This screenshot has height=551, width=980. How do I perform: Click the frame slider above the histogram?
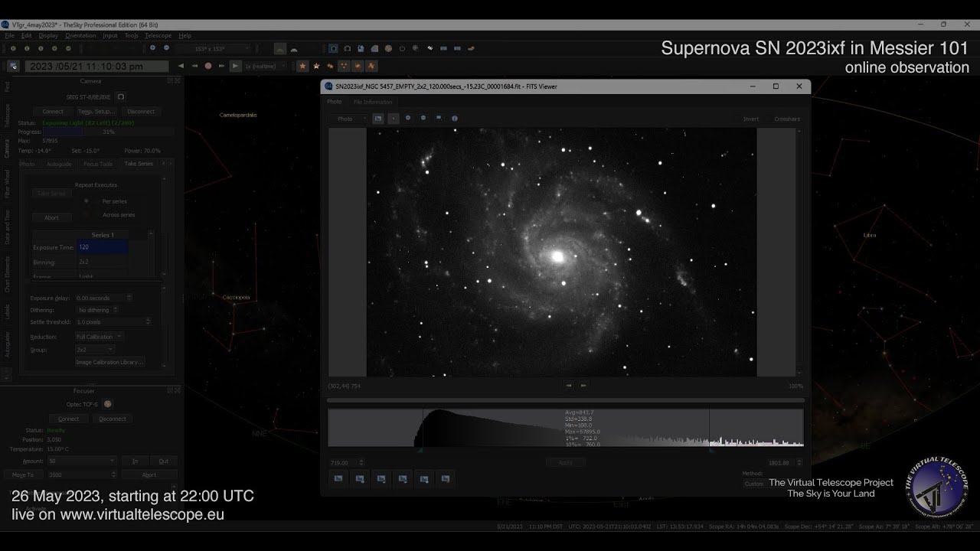pyautogui.click(x=566, y=400)
